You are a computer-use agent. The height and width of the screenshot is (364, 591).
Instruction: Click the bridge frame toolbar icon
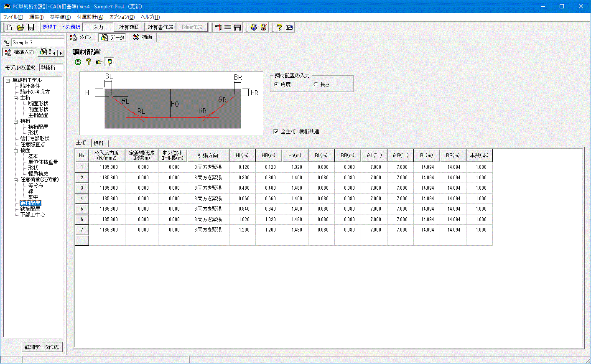[x=237, y=27]
